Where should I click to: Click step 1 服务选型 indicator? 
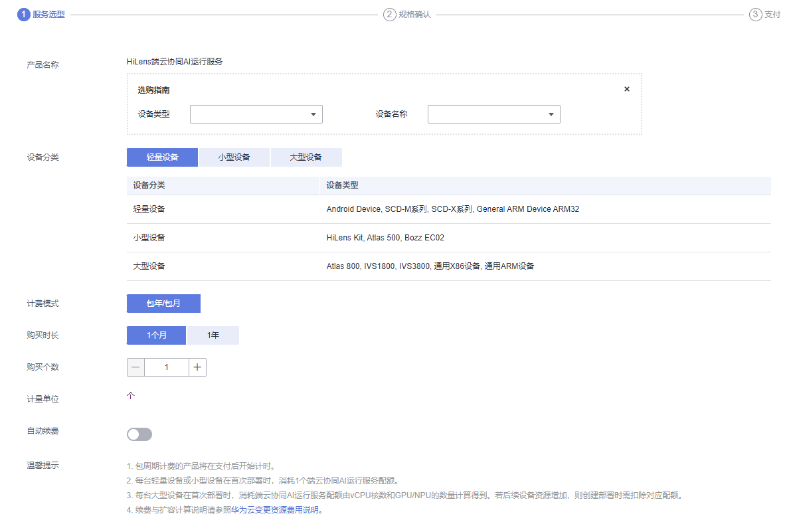[x=41, y=14]
